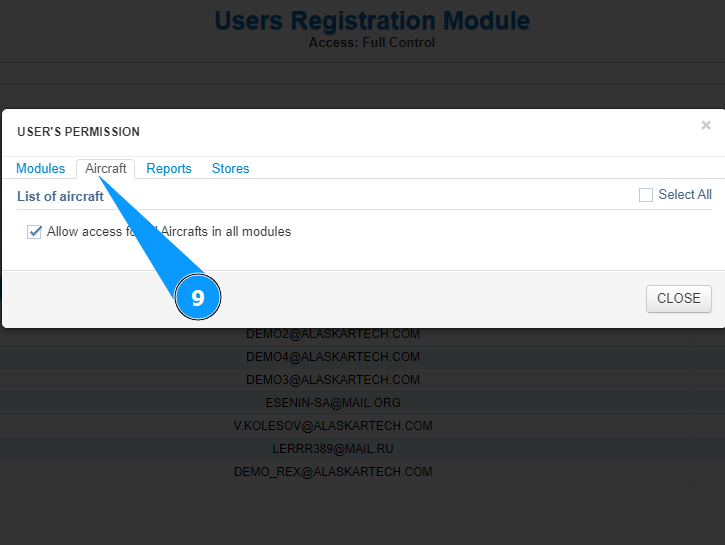Open the Reports tab
The width and height of the screenshot is (725, 545).
(x=169, y=169)
